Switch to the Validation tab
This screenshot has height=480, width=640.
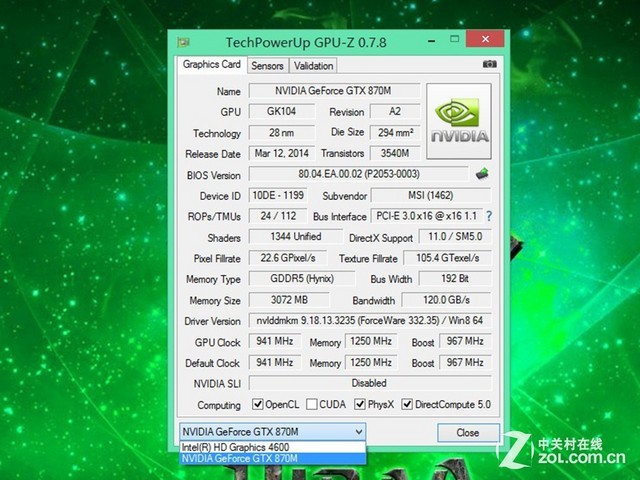click(x=313, y=66)
